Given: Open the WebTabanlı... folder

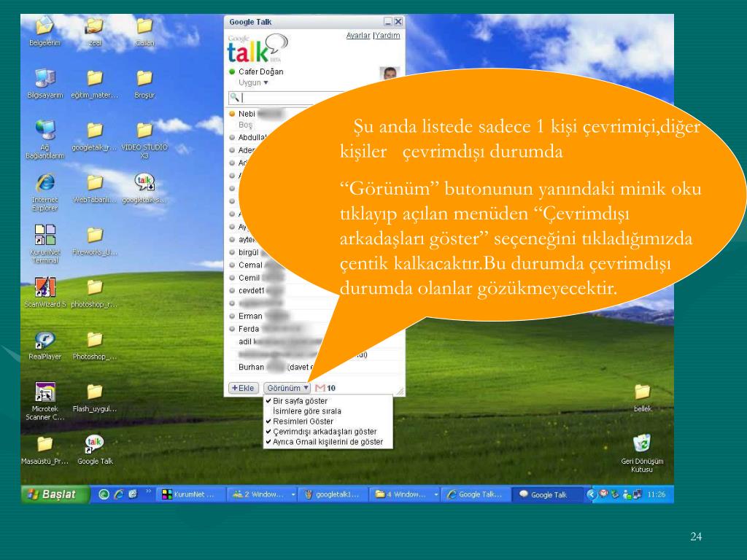Looking at the screenshot, I should [x=95, y=188].
